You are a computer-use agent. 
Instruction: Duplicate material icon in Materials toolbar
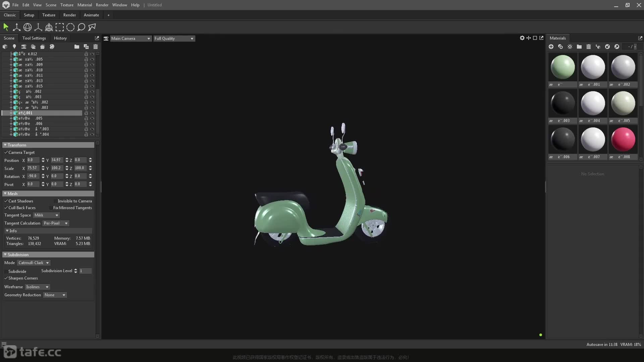tap(560, 47)
